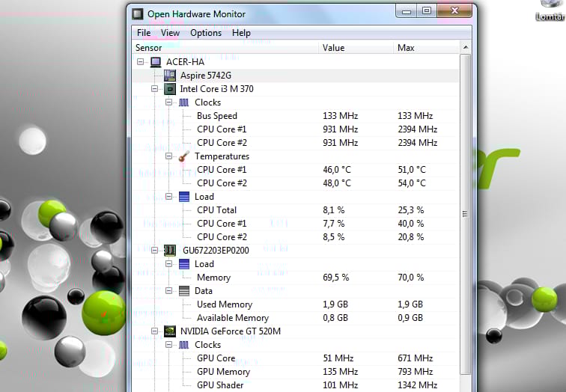
Task: Open the Lomtár desktop icon
Action: tap(552, 10)
